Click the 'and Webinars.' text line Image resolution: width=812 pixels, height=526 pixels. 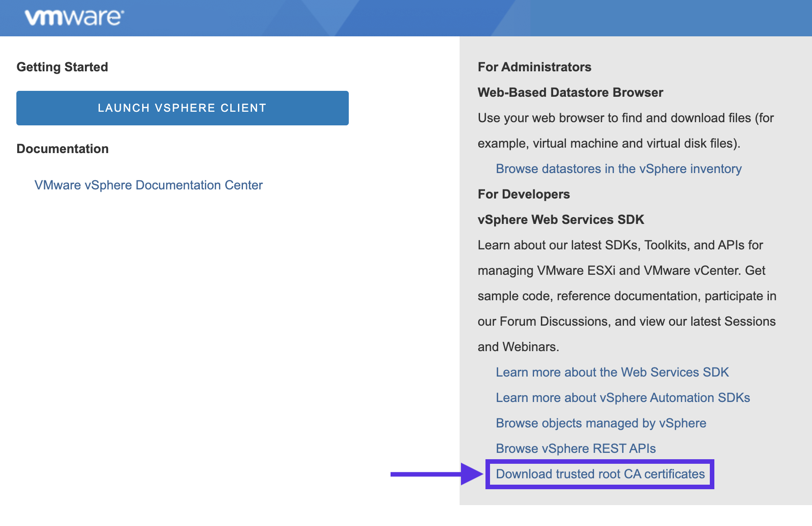point(518,347)
